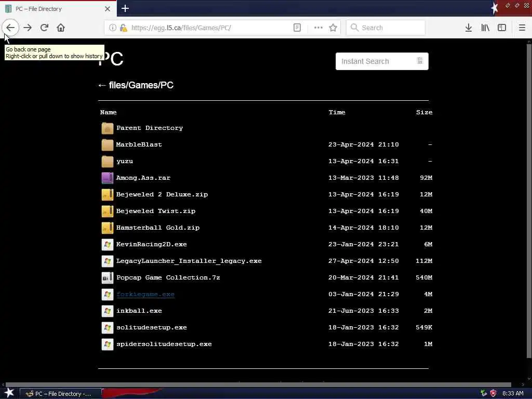Download forkiegame.exe
The height and width of the screenshot is (399, 532).
[145, 294]
